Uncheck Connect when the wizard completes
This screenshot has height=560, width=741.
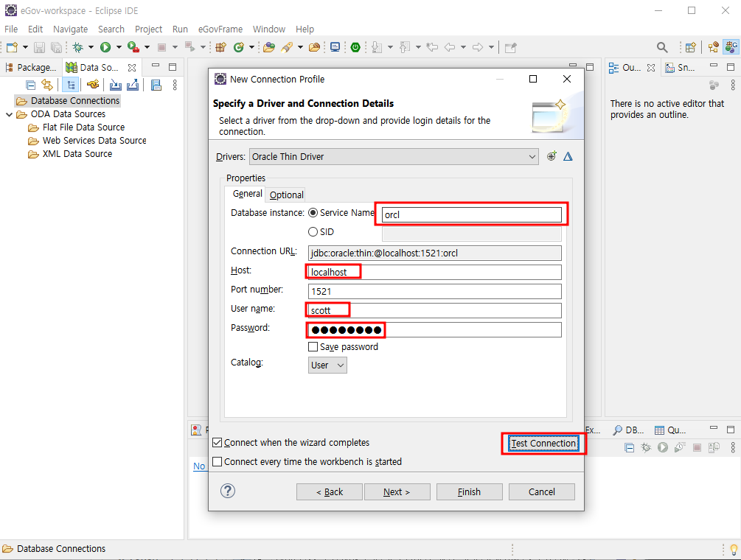[x=218, y=442]
